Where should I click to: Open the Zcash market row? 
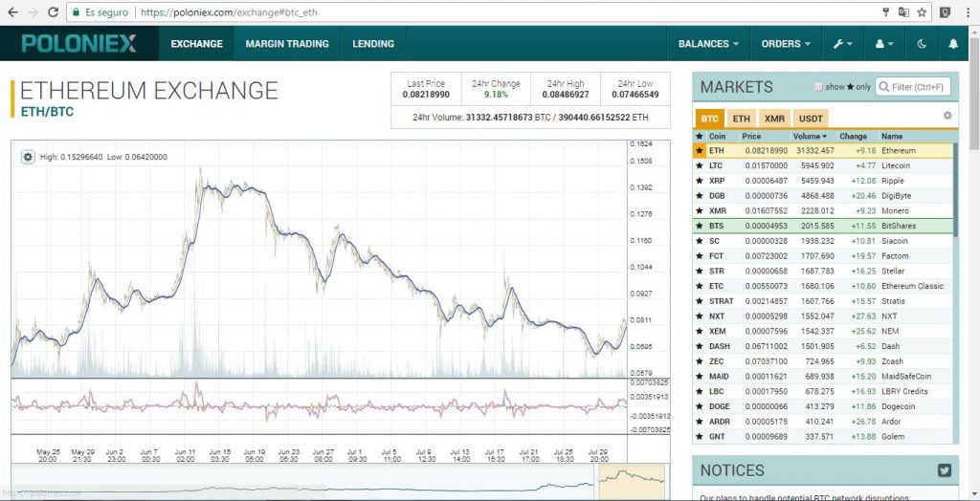[x=824, y=361]
